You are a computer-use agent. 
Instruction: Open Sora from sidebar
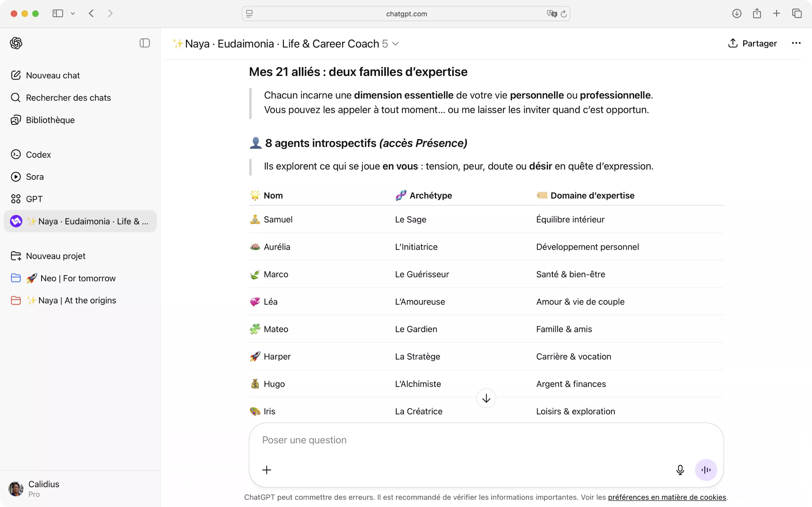[x=35, y=177]
